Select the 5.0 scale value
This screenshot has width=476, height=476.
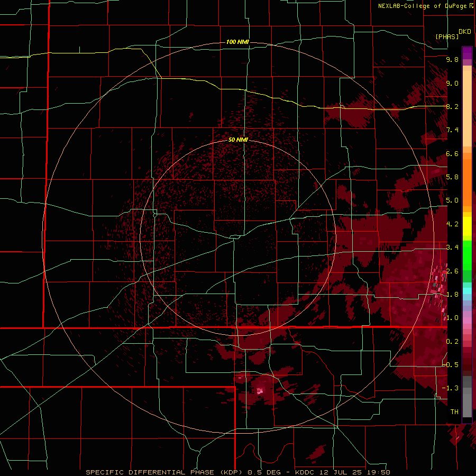(x=452, y=200)
